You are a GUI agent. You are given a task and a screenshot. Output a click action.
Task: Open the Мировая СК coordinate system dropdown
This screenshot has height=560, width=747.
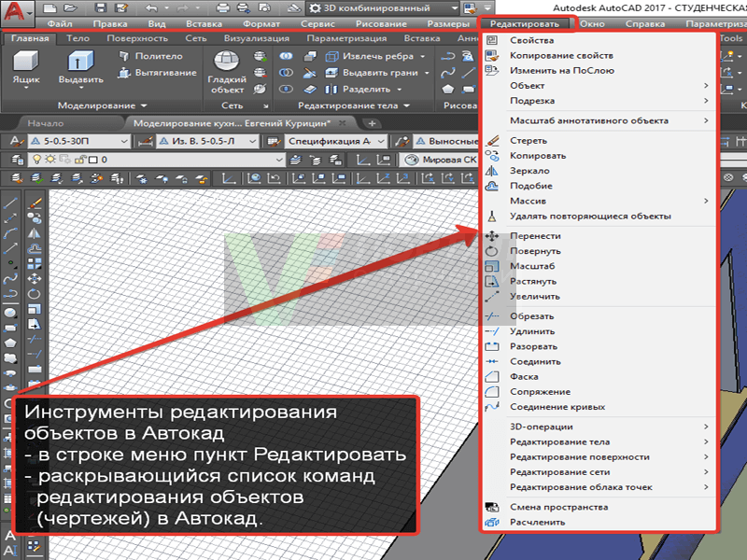(440, 160)
